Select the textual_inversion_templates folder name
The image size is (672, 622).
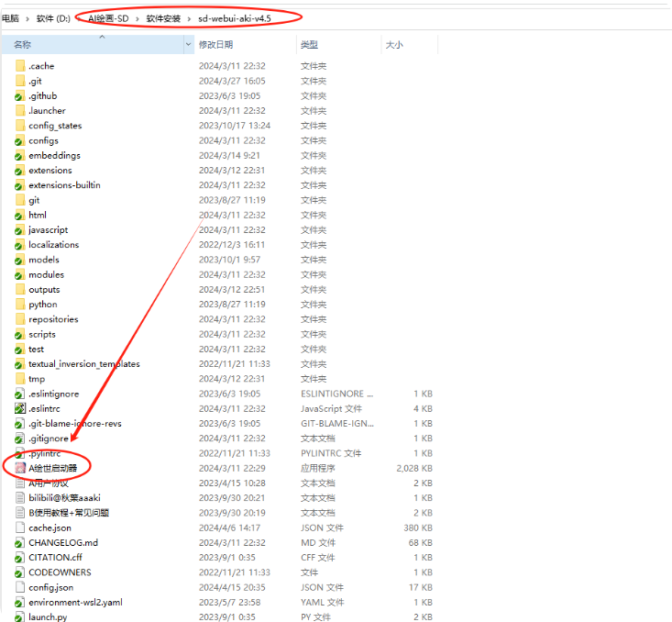tap(84, 364)
